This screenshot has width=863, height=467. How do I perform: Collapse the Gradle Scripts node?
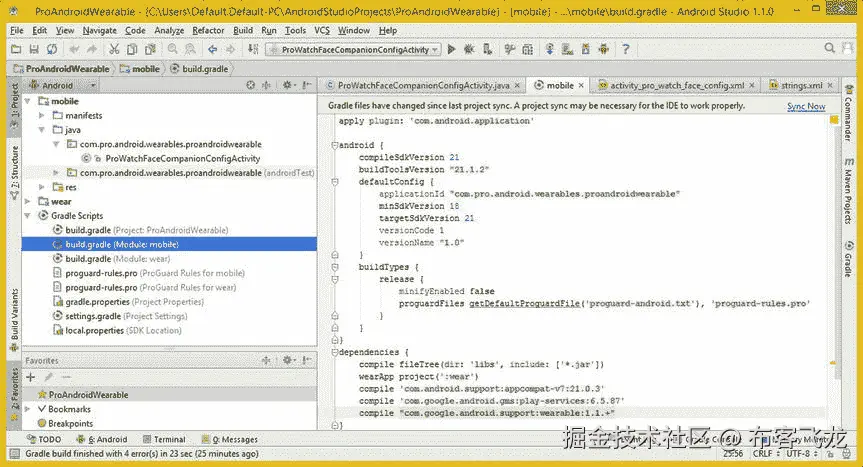(x=28, y=216)
